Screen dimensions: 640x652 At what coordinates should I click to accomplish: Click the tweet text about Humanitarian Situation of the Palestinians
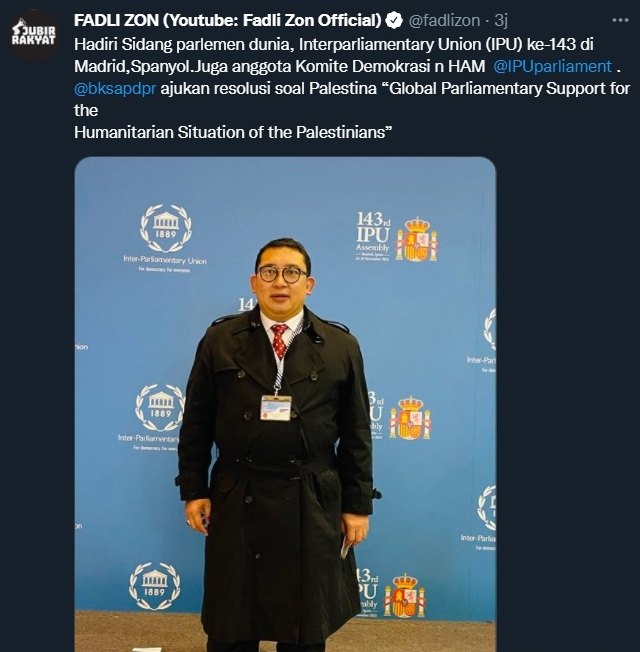(233, 132)
